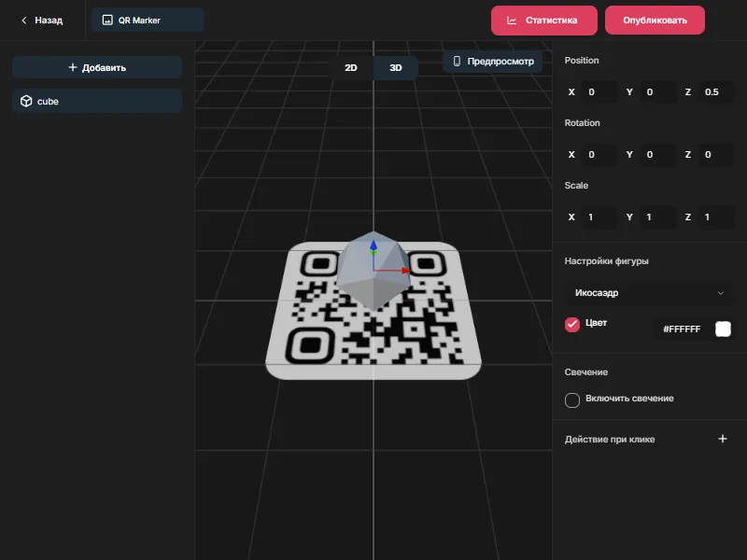Click the QR Marker image icon
The width and height of the screenshot is (747, 560).
(x=107, y=20)
